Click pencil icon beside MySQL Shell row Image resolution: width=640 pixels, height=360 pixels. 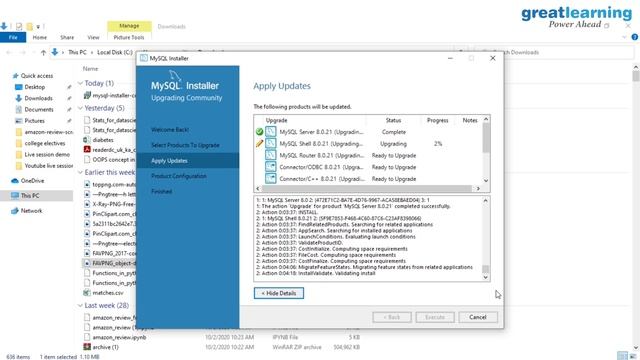tap(259, 144)
